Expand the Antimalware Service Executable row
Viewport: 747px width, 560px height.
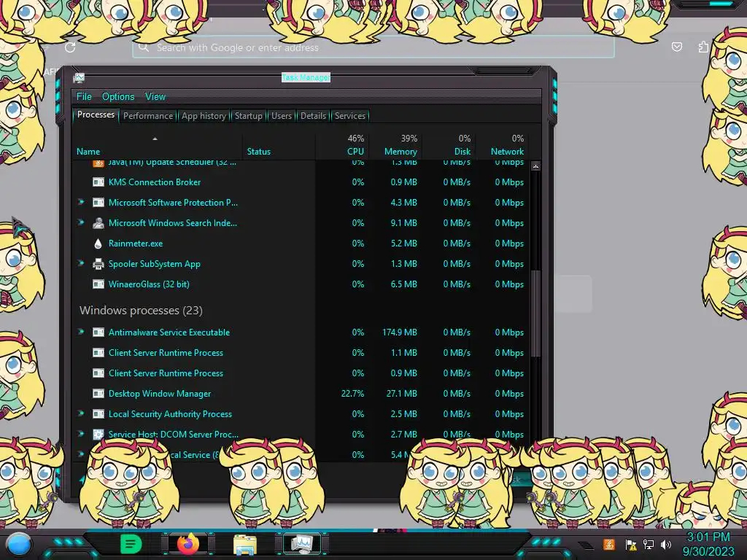81,332
